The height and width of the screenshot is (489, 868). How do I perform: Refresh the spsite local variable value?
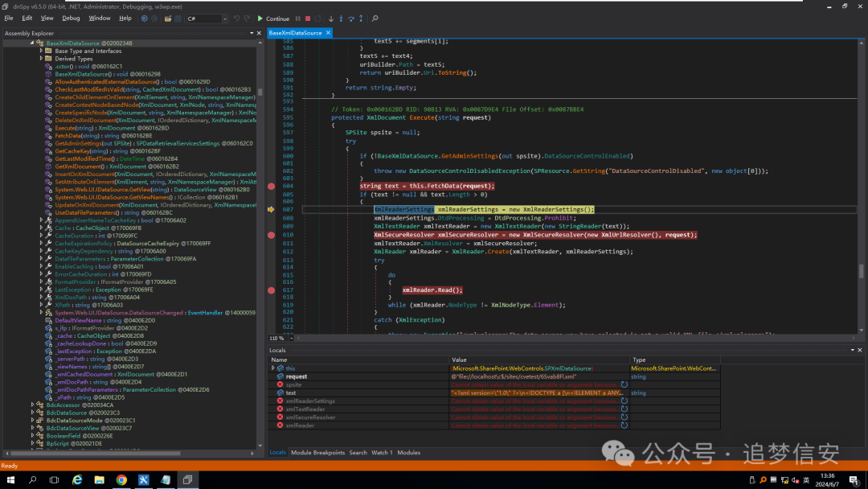tap(624, 384)
